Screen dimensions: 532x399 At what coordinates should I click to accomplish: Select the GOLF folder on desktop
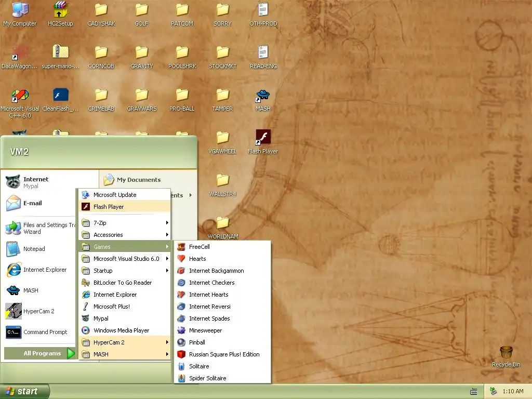[x=141, y=14]
